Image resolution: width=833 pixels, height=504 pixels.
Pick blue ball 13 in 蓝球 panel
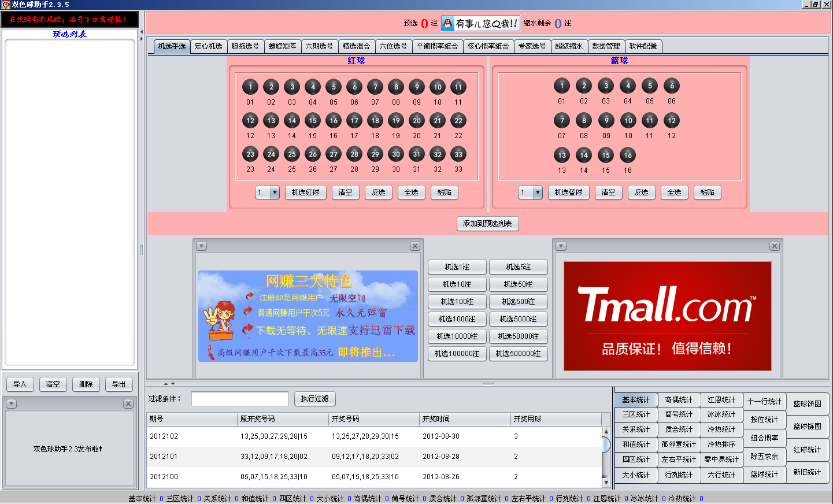click(562, 155)
